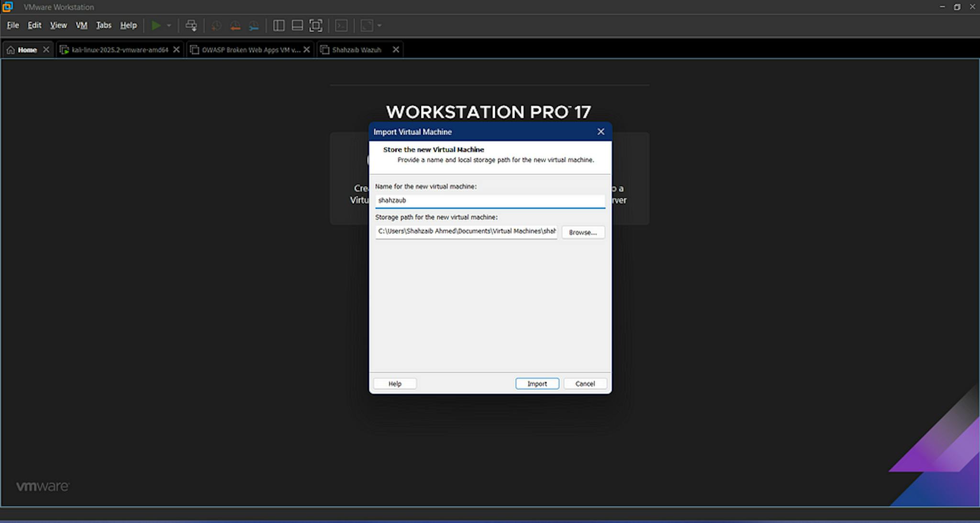Click the kali-linux tab VM icon
Screen dimensions: 980x523
point(64,50)
